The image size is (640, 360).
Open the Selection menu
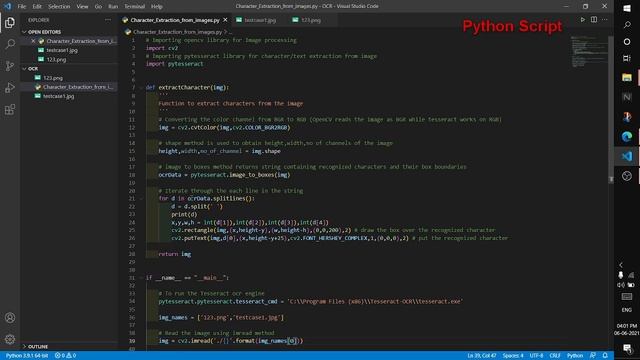(59, 7)
